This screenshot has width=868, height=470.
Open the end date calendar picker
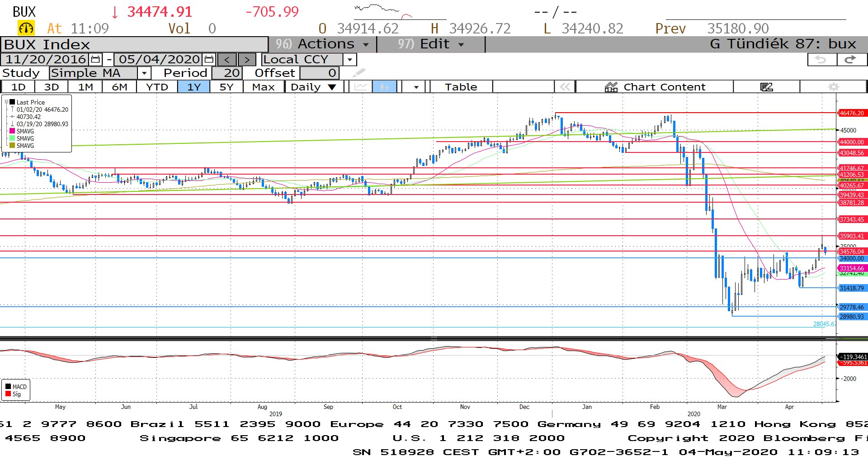point(209,59)
